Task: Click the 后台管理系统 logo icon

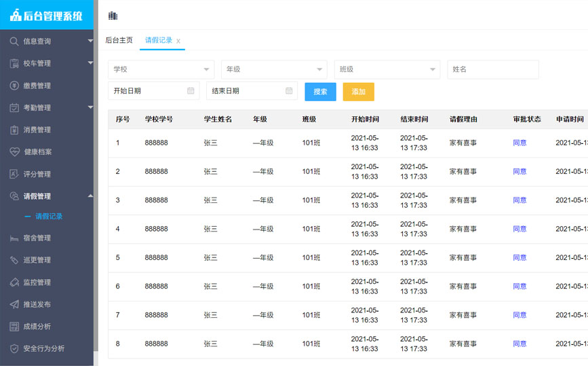Action: pyautogui.click(x=16, y=16)
